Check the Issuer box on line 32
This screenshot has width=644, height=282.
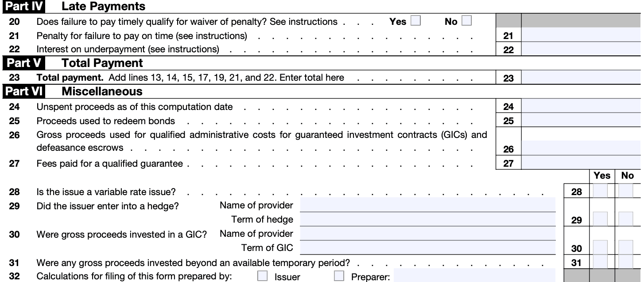tap(263, 276)
